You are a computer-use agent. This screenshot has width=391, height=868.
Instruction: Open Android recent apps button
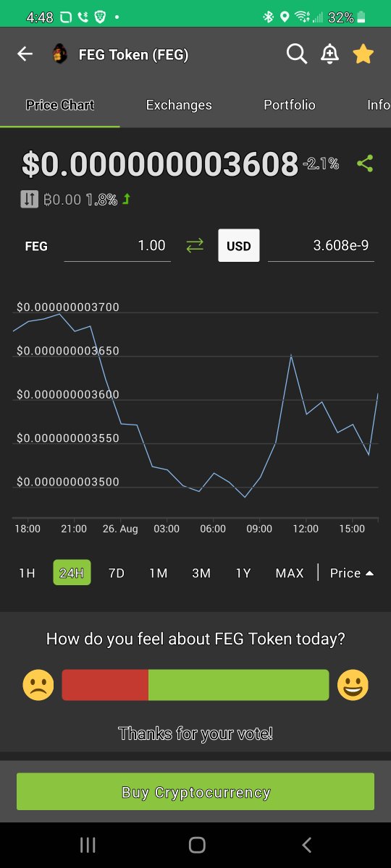tap(88, 845)
